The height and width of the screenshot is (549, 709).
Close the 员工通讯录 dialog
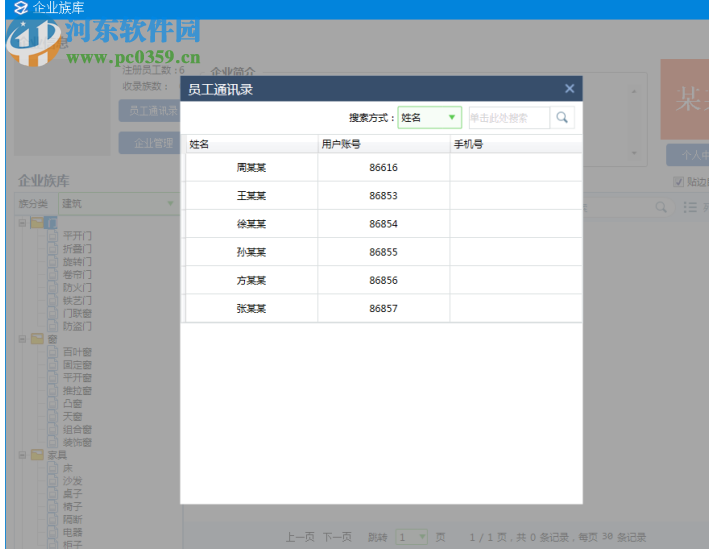pyautogui.click(x=569, y=89)
